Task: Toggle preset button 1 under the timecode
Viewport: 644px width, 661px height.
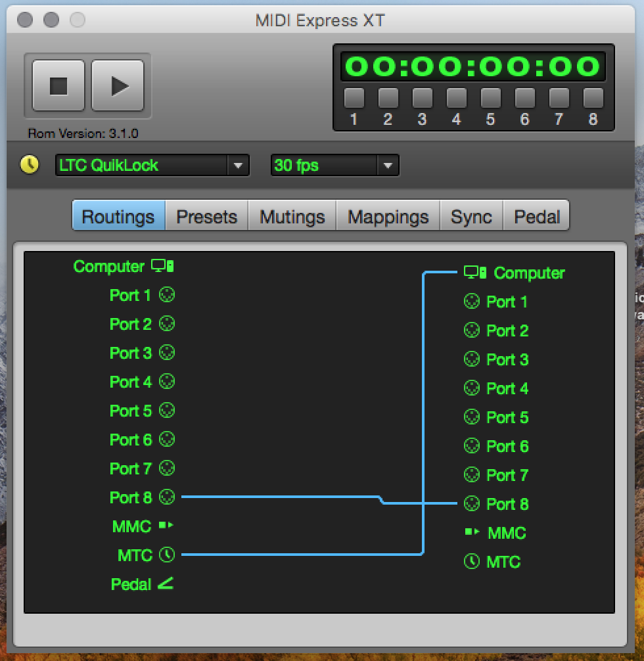Action: click(x=354, y=98)
